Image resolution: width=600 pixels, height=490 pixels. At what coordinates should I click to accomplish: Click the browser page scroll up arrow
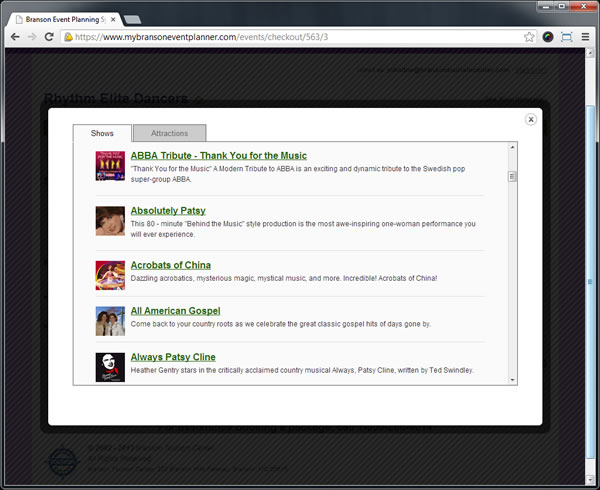590,54
